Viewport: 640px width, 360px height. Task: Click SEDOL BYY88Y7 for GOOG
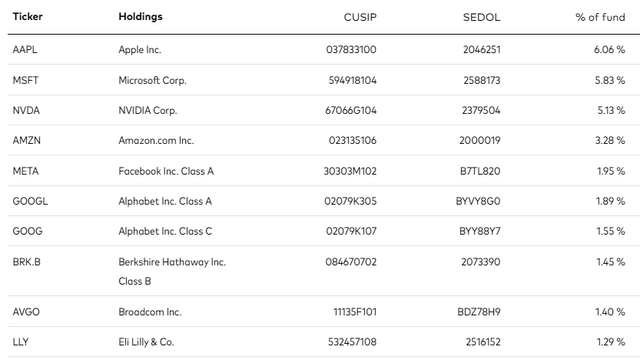[480, 231]
